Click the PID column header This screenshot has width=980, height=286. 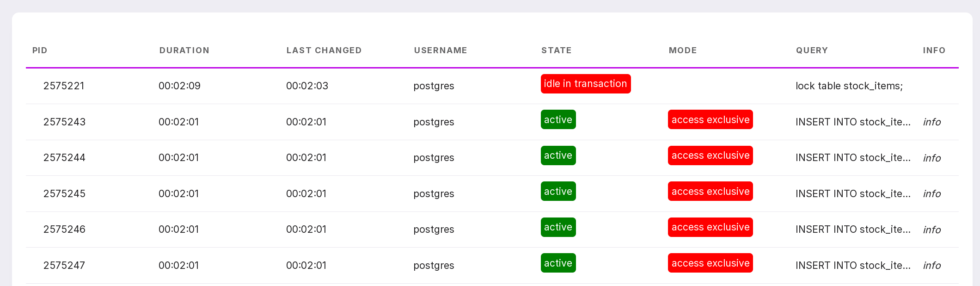[40, 50]
